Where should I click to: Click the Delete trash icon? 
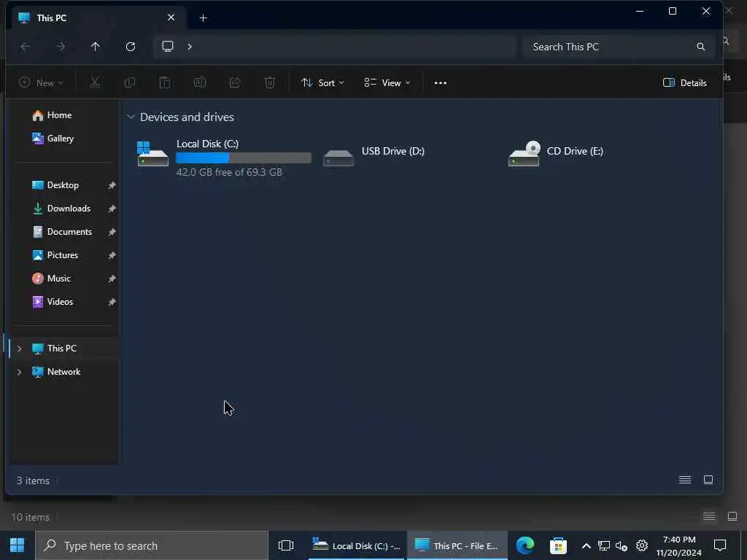click(270, 83)
